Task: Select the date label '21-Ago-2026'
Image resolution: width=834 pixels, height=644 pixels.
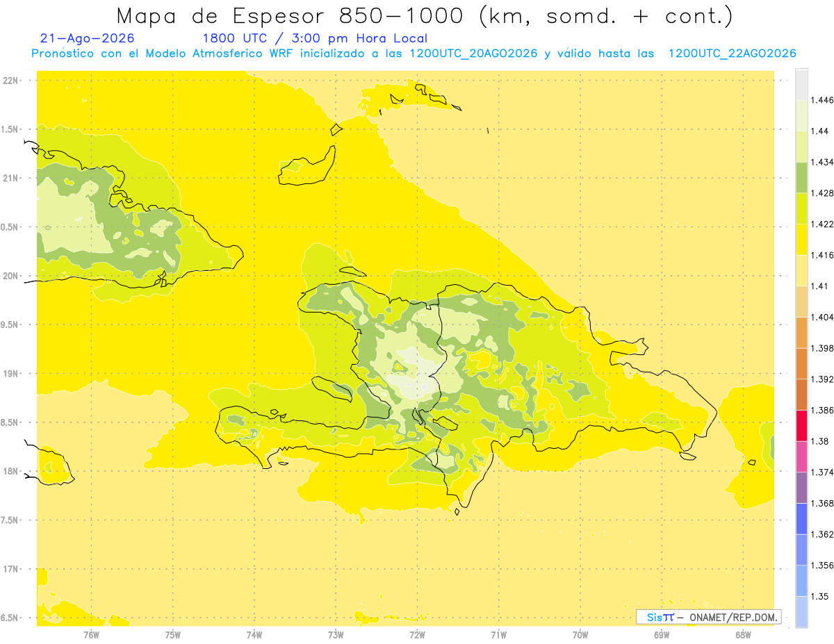Action: [88, 38]
